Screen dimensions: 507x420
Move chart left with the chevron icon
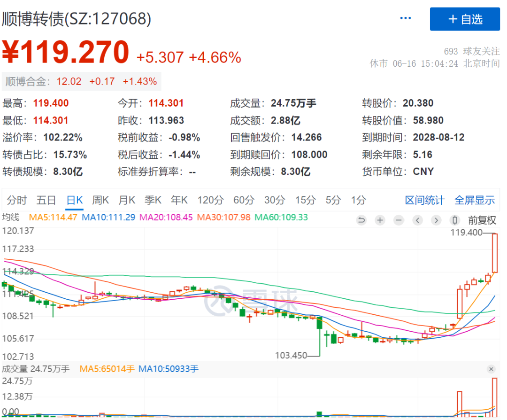click(417, 220)
